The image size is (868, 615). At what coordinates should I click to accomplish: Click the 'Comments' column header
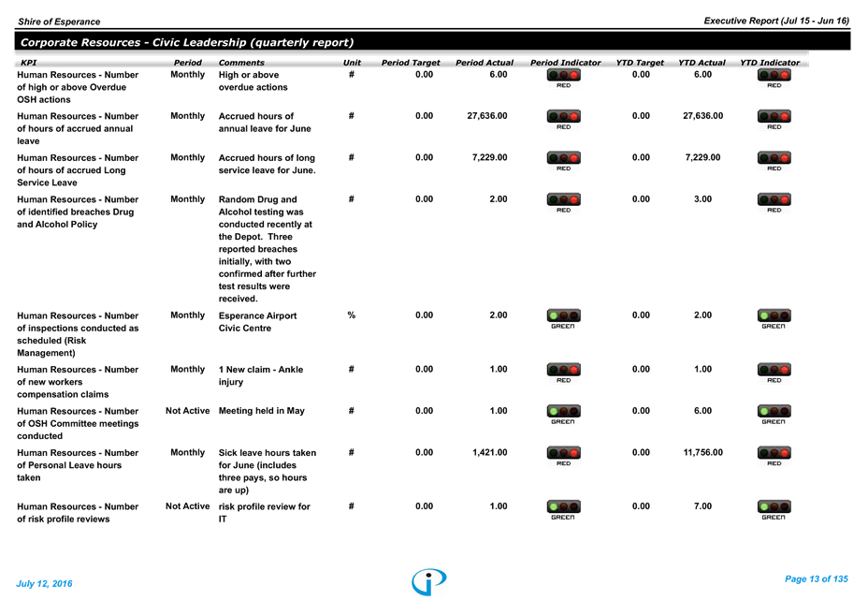(241, 63)
